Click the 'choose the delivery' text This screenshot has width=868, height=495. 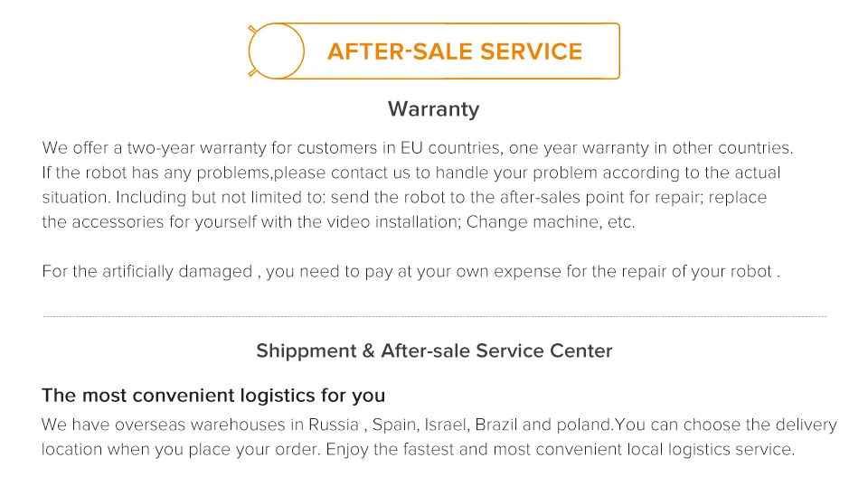point(760,425)
